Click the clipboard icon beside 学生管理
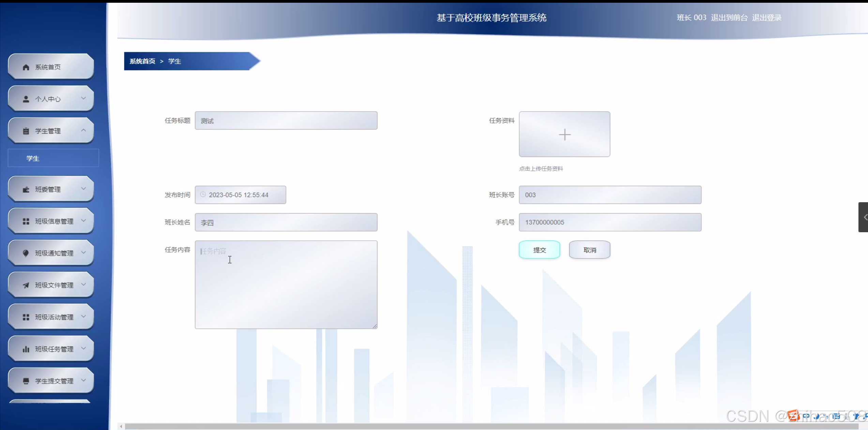This screenshot has width=868, height=430. click(x=26, y=131)
